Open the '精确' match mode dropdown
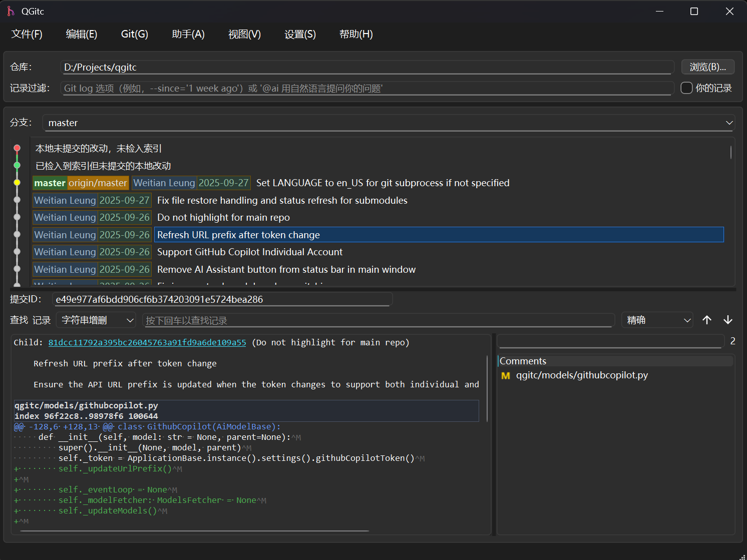747x560 pixels. (657, 320)
